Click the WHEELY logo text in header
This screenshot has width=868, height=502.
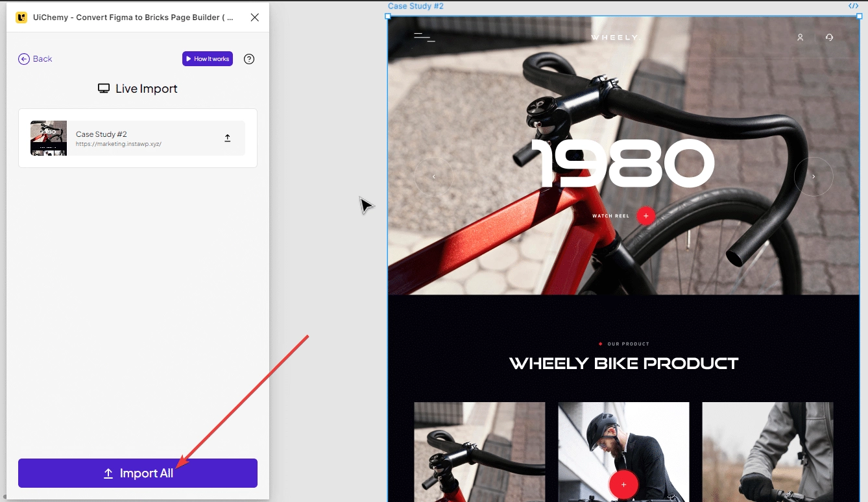pos(614,38)
